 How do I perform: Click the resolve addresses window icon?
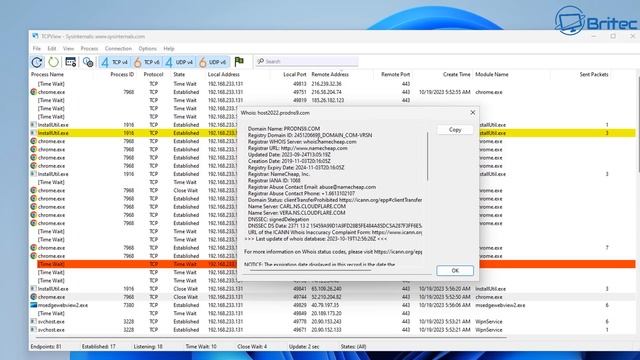[x=71, y=62]
